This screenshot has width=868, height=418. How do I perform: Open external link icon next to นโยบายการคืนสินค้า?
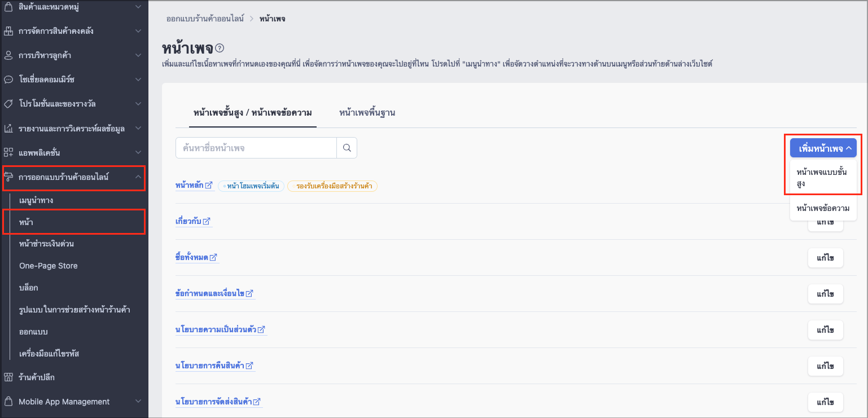(249, 366)
